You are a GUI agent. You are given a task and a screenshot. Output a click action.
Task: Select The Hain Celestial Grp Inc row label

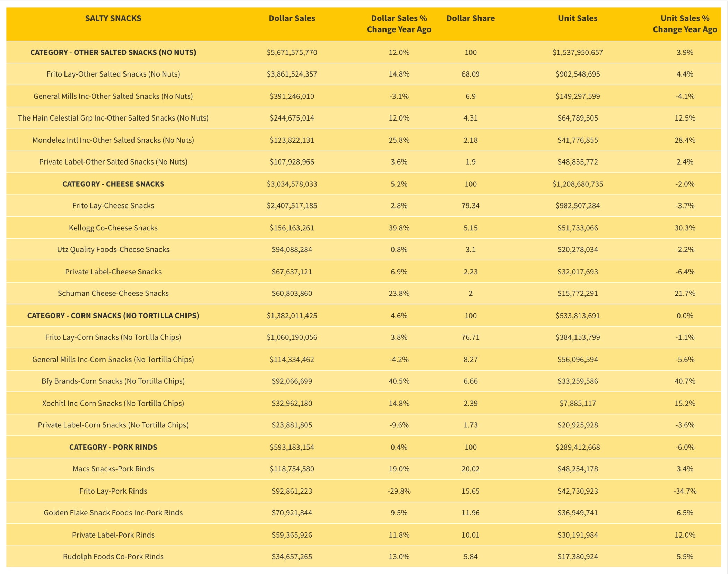coord(113,118)
